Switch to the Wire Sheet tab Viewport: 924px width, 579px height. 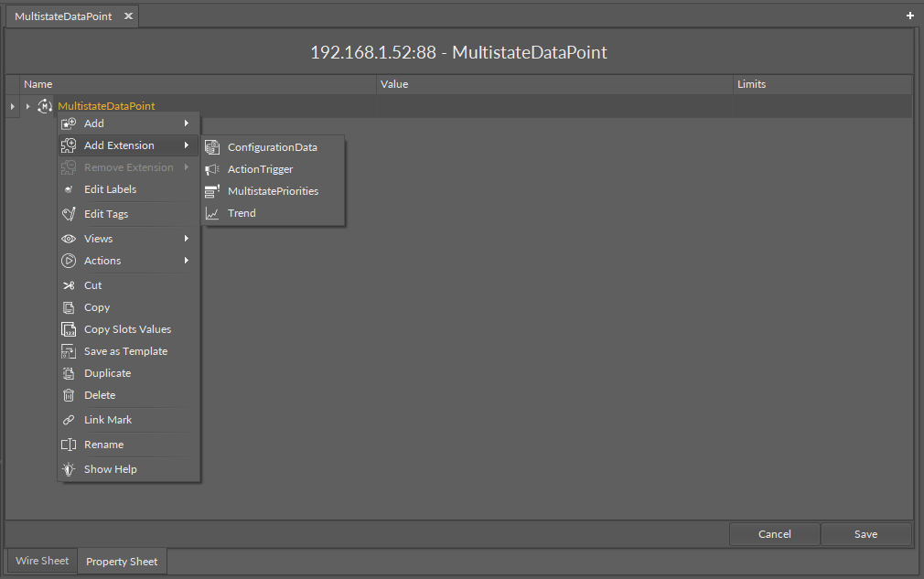click(x=42, y=561)
